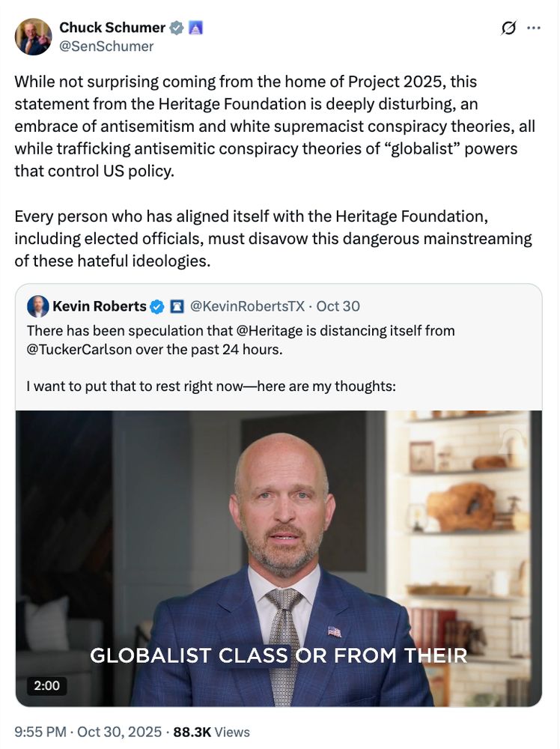
Task: Click Chuck Schumer's verified checkmark badge
Action: (x=176, y=27)
